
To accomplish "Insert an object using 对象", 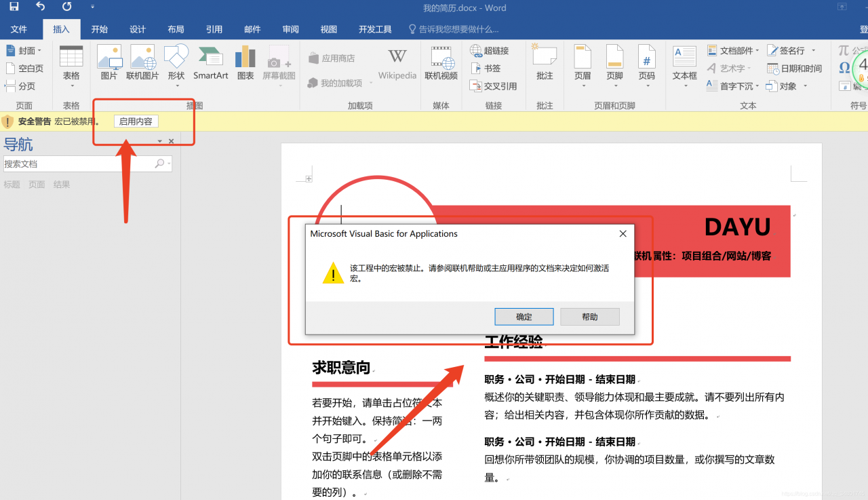I will click(787, 86).
